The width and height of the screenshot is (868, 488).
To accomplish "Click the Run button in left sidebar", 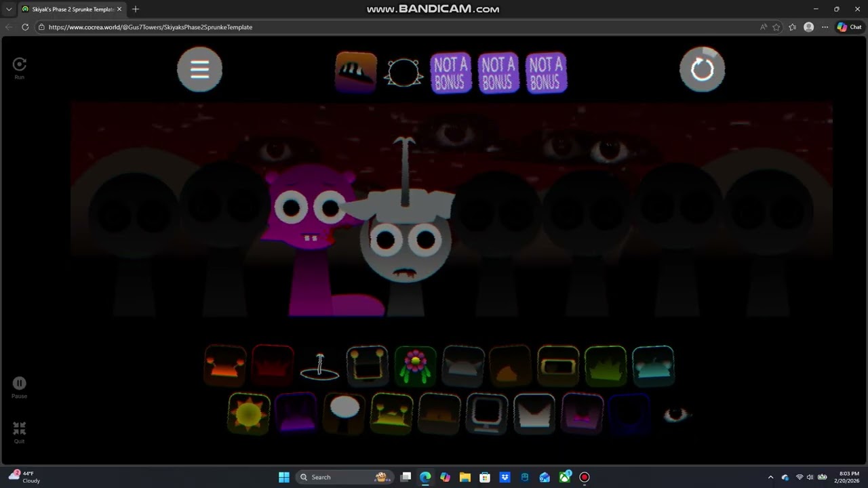I will point(20,68).
